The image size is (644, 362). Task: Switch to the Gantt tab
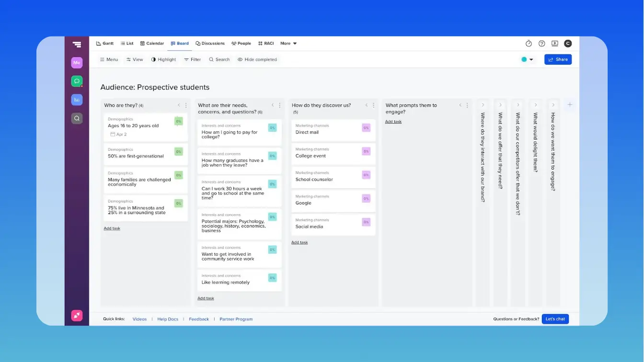click(x=105, y=43)
